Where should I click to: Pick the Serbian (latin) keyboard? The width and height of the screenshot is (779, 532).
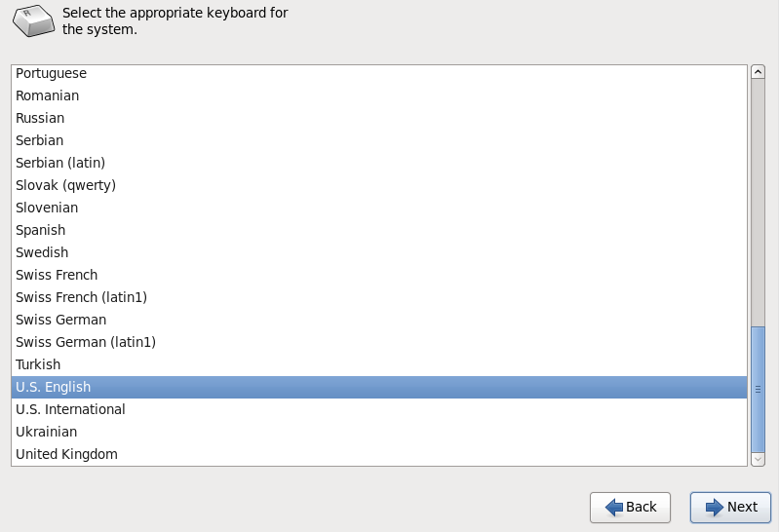pos(60,163)
